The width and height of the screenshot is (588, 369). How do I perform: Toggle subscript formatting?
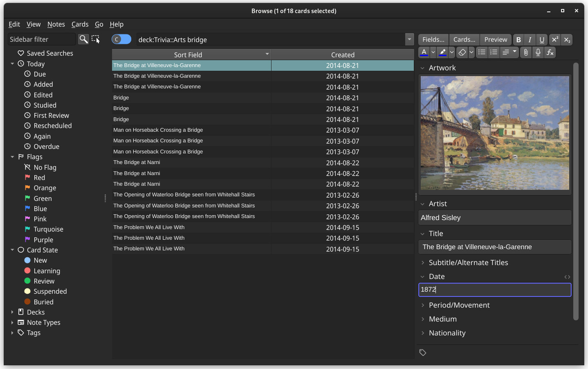[567, 40]
